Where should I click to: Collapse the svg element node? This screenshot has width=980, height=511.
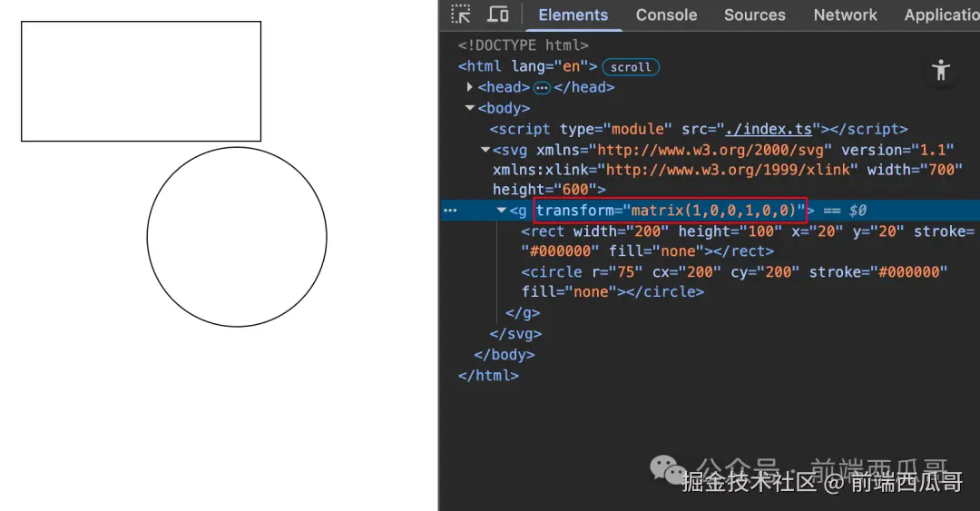[x=485, y=150]
